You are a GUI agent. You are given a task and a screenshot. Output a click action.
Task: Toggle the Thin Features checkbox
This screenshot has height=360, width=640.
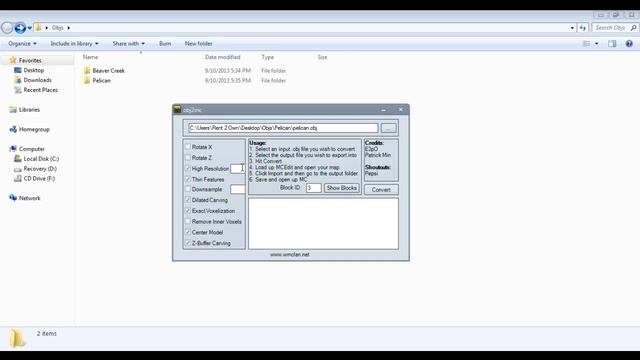pyautogui.click(x=188, y=179)
